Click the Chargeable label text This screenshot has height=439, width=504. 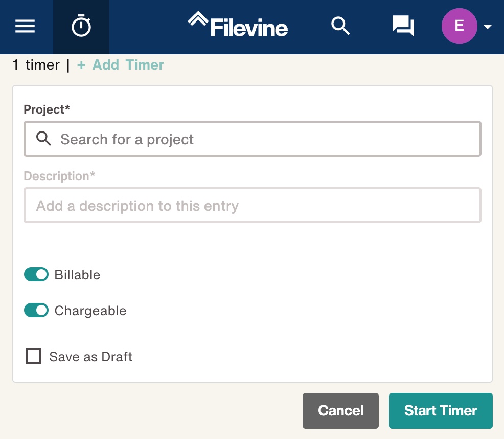[90, 311]
